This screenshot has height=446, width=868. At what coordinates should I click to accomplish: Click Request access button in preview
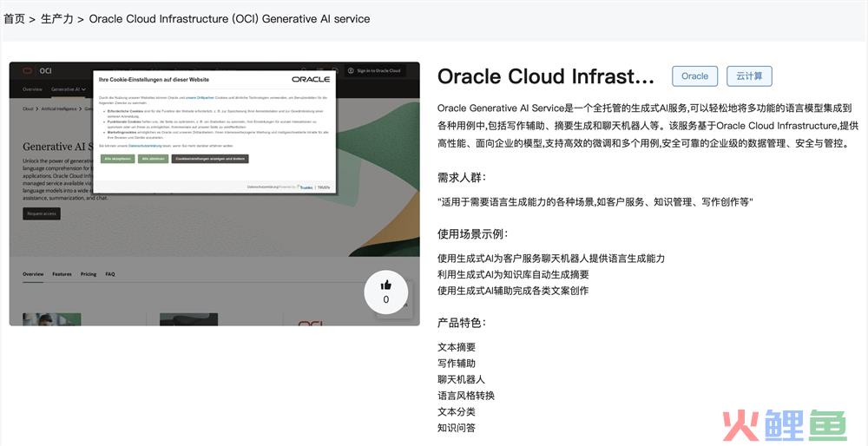42,213
